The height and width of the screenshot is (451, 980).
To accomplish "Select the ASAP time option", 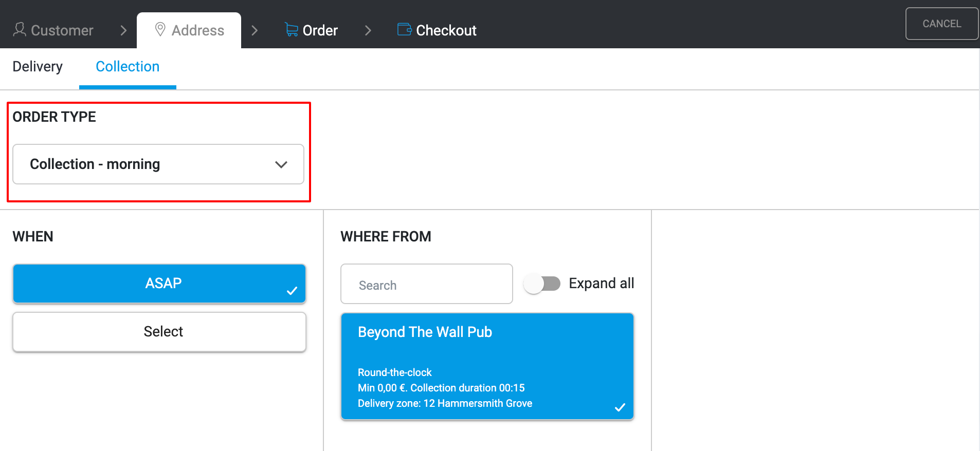I will (159, 284).
